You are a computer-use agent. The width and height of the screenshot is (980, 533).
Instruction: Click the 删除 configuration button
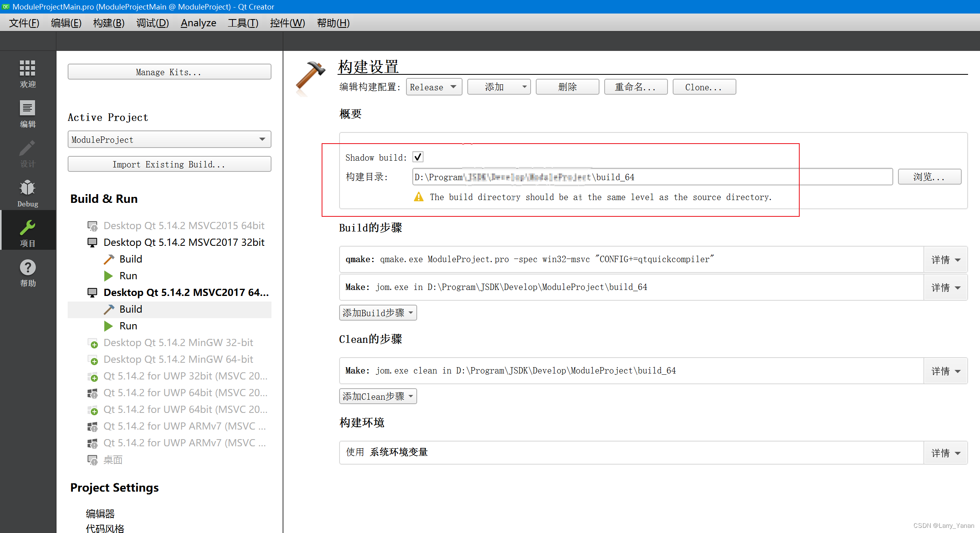(567, 87)
